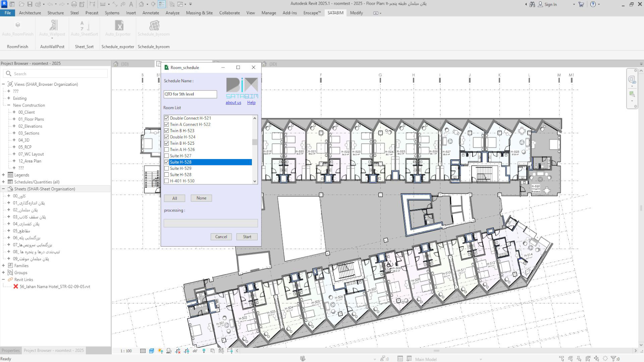Click the Thin Lines icon in quick access toolbar
The height and width of the screenshot is (362, 644).
click(x=162, y=4)
